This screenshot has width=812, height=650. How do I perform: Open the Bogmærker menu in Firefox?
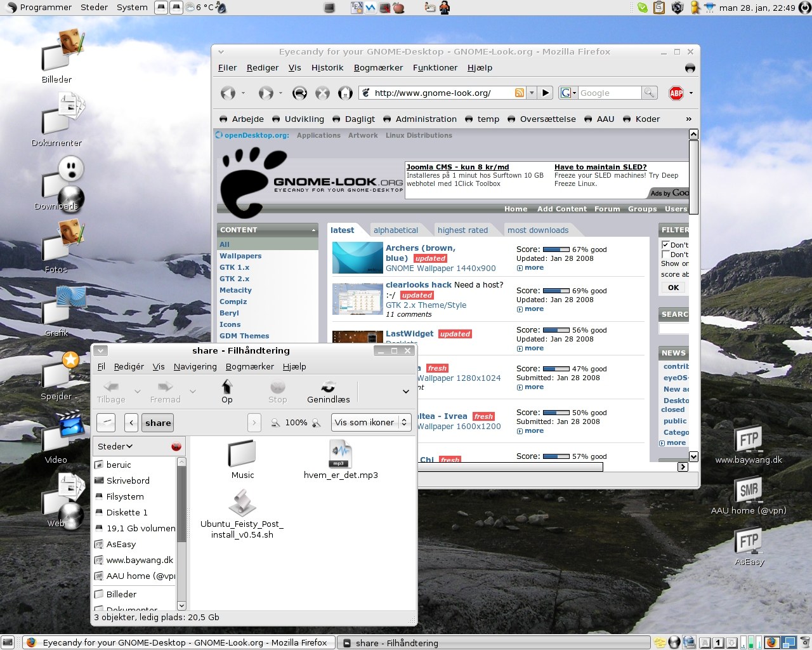click(x=378, y=68)
